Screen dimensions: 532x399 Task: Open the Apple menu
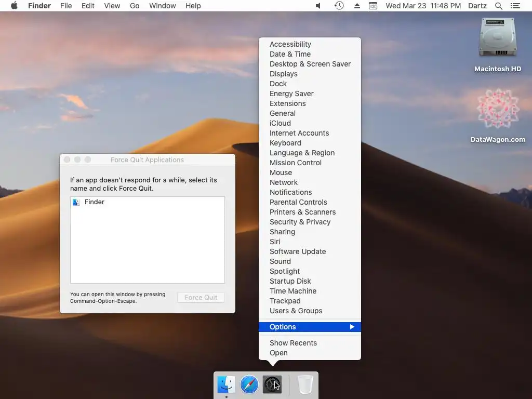14,6
